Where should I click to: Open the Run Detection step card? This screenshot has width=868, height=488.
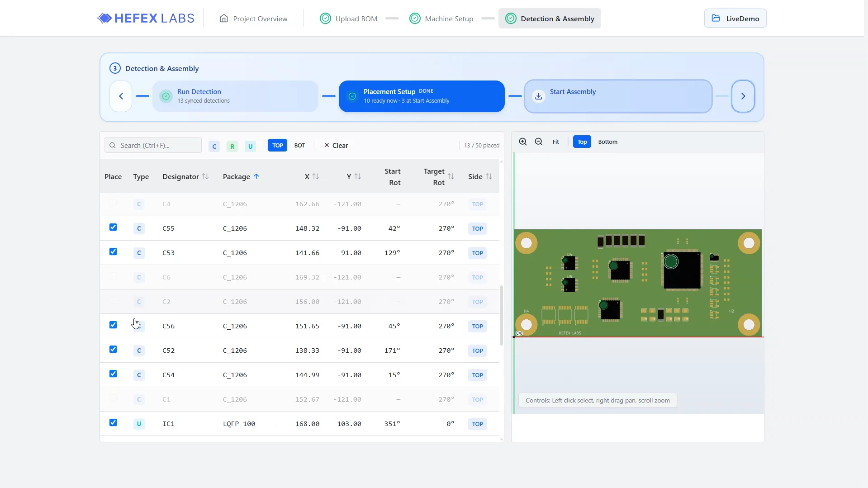pos(235,96)
